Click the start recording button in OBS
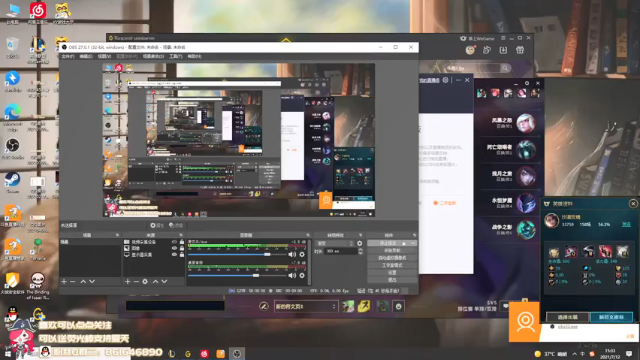Viewport: 640px width, 360px height. [392, 251]
